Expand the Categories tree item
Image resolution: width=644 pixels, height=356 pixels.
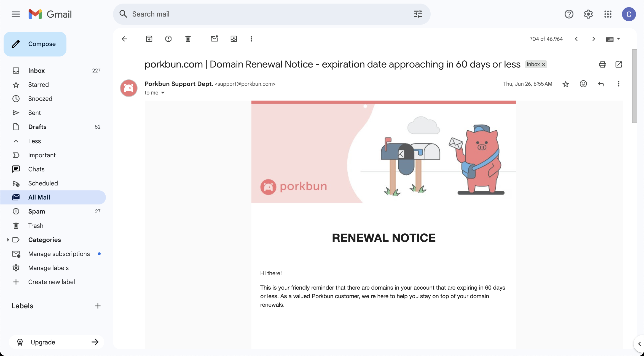point(8,240)
